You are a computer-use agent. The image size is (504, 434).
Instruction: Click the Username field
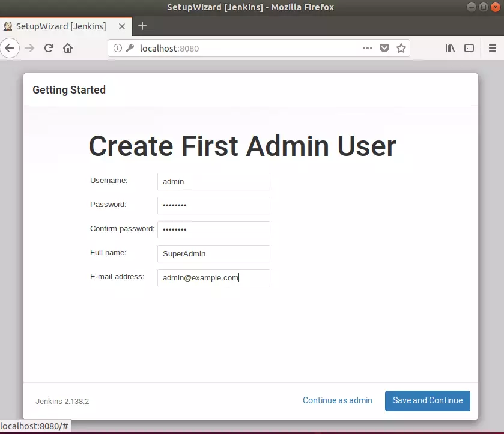click(214, 182)
